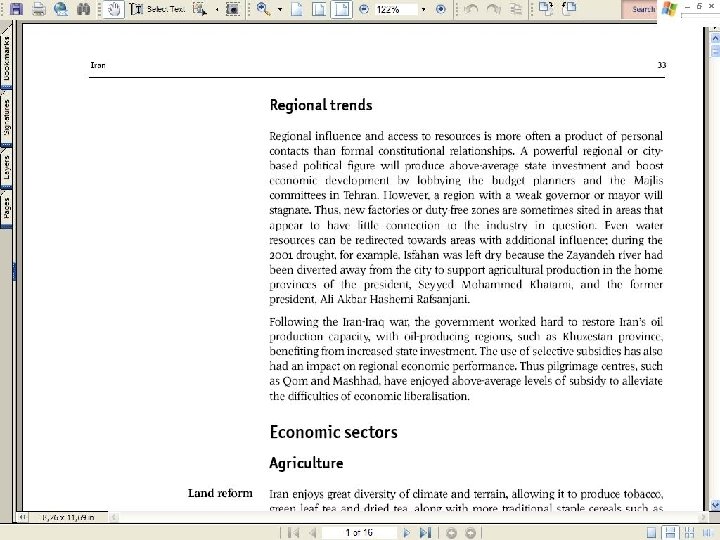720x540 pixels.
Task: Click the page number field '1 of 16'
Action: tap(359, 533)
